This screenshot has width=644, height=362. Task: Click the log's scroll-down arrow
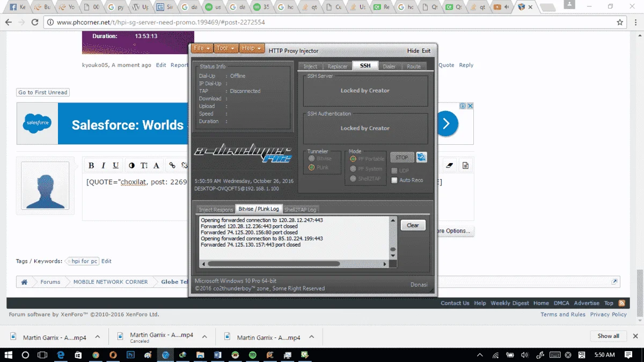click(393, 256)
